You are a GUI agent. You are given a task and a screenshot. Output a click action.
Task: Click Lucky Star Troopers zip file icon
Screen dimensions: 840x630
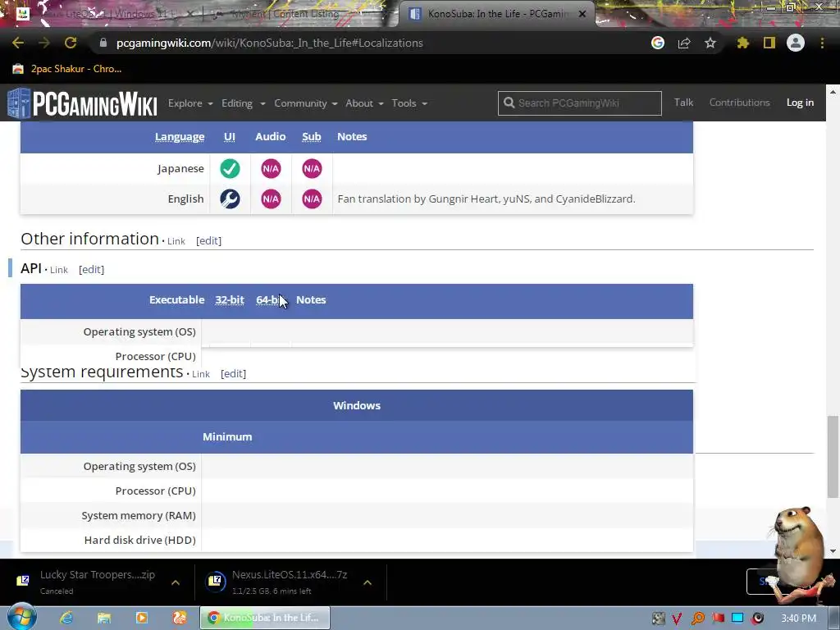23,581
